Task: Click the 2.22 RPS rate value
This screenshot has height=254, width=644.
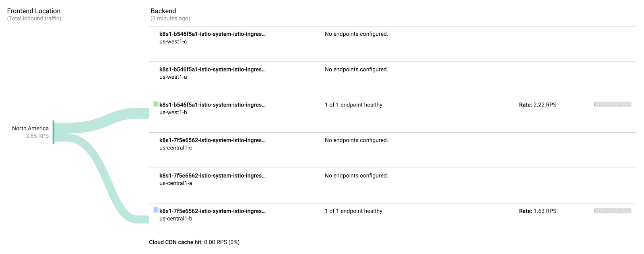Action: pos(545,105)
